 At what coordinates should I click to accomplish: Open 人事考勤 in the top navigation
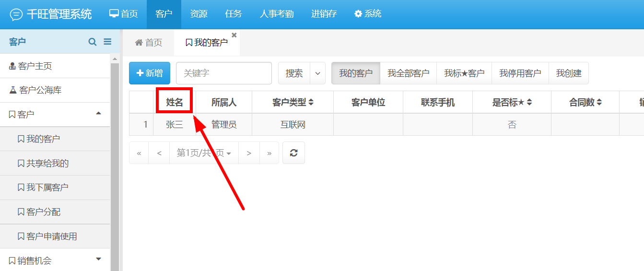[x=277, y=14]
